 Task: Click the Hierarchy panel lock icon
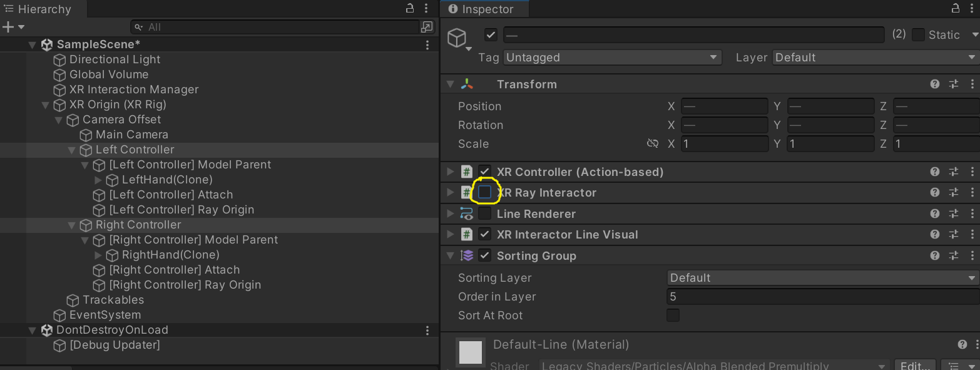(x=410, y=9)
